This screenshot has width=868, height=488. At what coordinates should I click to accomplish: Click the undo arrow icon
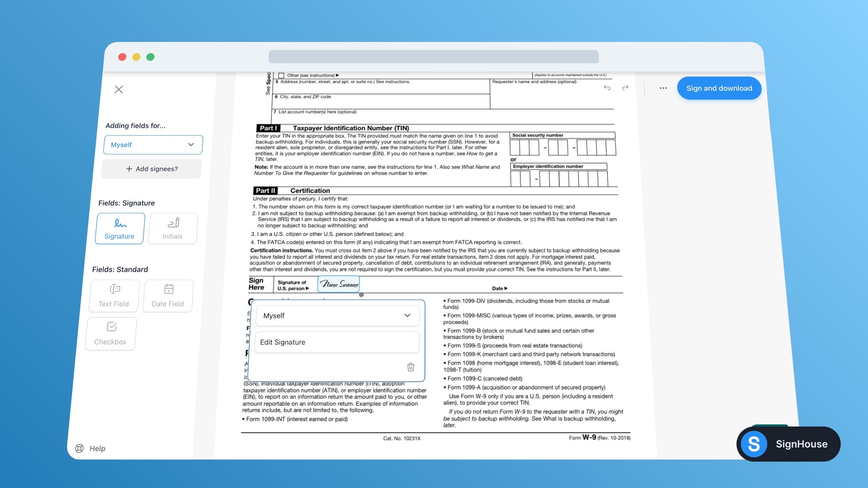coord(608,88)
